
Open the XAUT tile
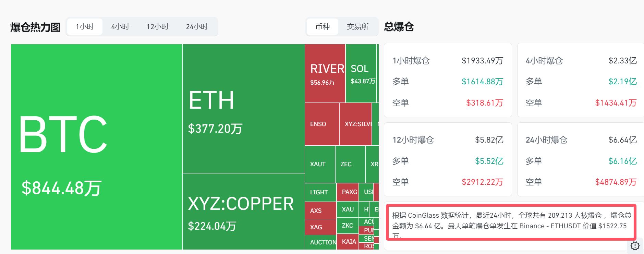[x=319, y=164]
